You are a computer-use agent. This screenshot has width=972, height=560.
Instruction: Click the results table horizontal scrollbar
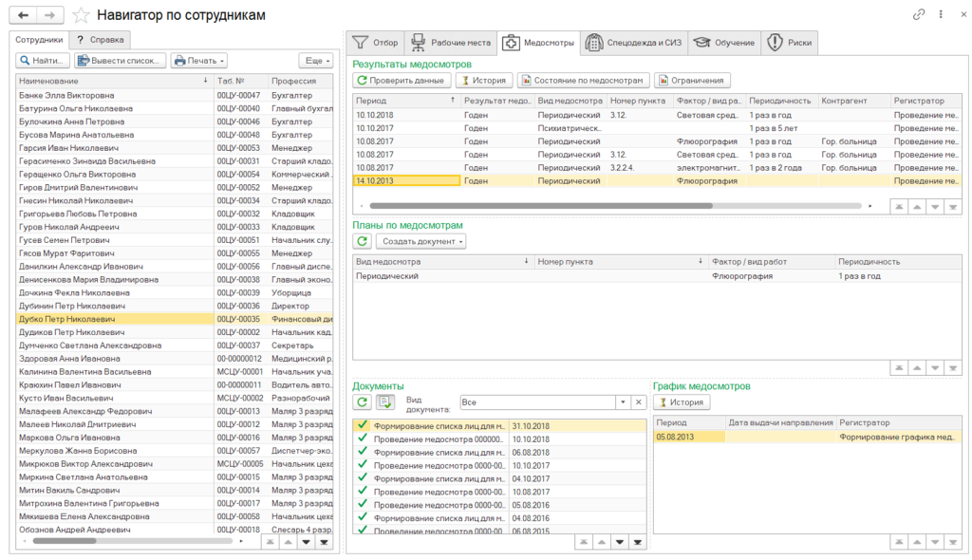540,206
